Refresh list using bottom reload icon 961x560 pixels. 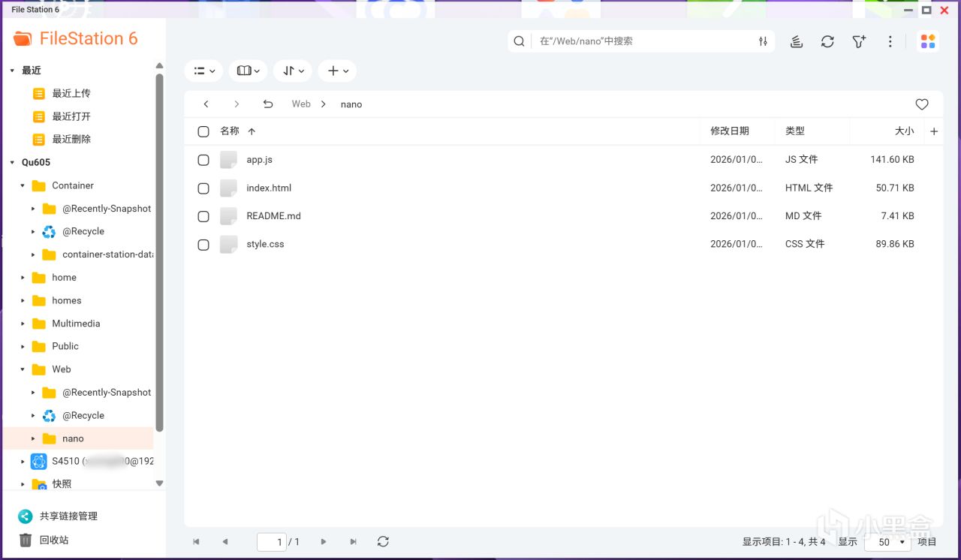(383, 541)
